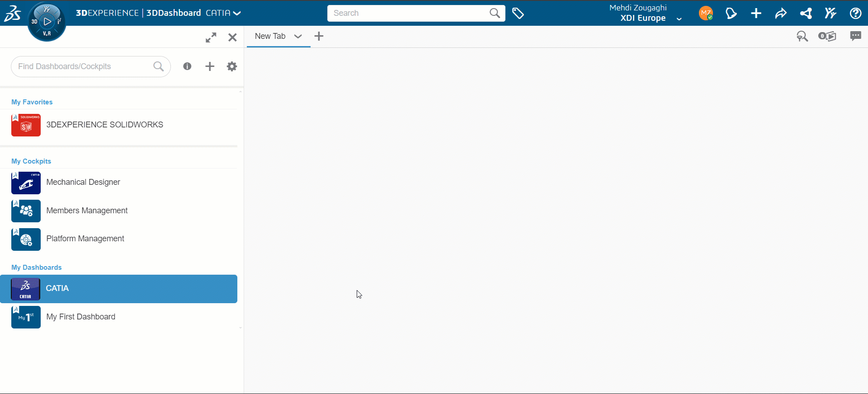Expand the XDI Europe platform dropdown
The image size is (868, 394).
click(x=679, y=19)
